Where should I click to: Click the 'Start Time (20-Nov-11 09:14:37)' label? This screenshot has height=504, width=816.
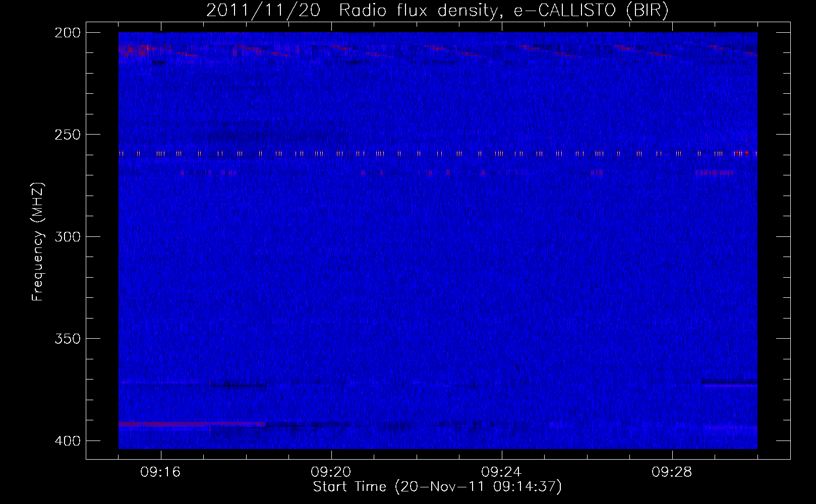tap(437, 487)
